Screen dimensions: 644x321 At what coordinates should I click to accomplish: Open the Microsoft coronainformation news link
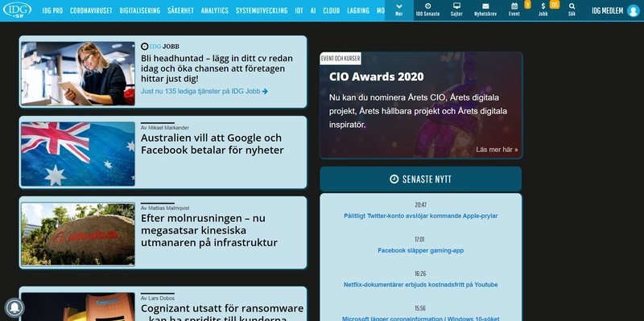coord(420,319)
